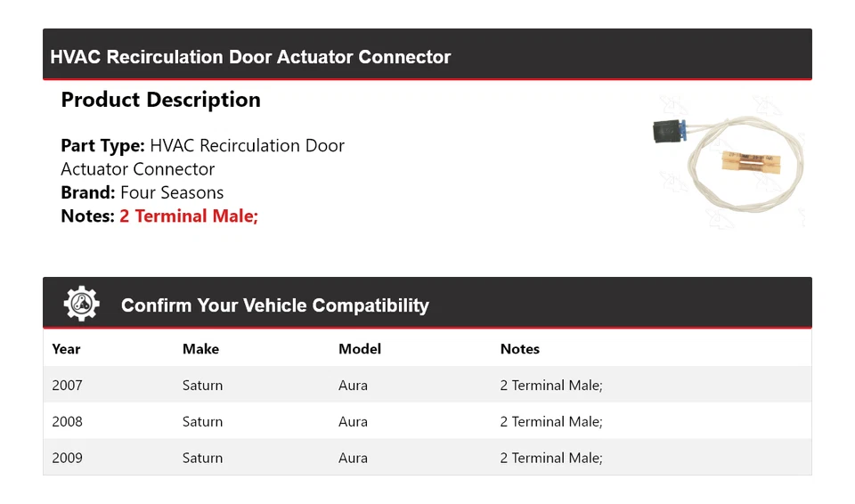Click the notes cell in the 2007 row

[550, 385]
